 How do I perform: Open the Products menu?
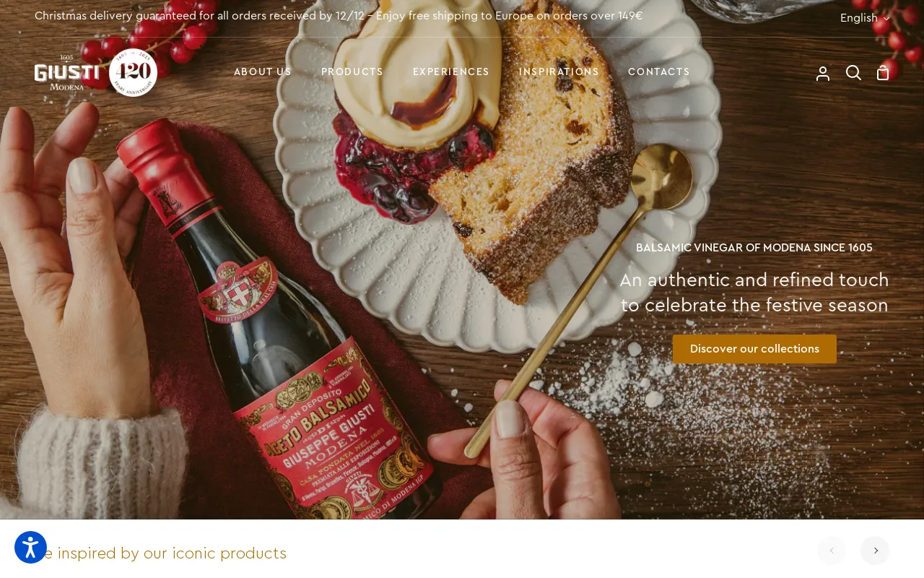[x=352, y=72]
